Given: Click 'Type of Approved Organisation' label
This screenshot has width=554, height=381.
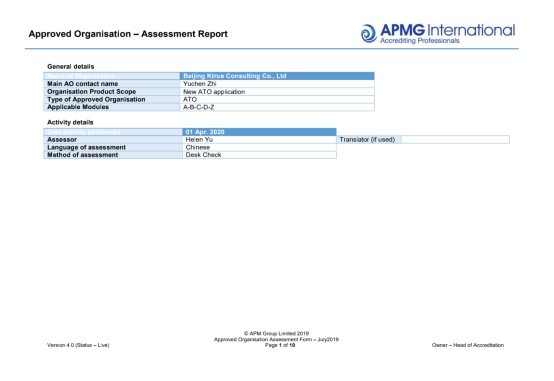Looking at the screenshot, I should tap(96, 99).
